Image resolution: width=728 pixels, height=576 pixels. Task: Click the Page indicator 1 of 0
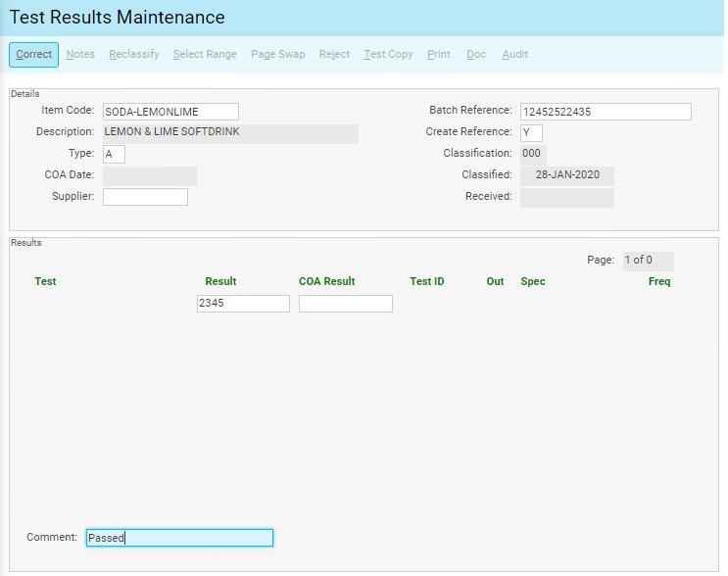648,261
